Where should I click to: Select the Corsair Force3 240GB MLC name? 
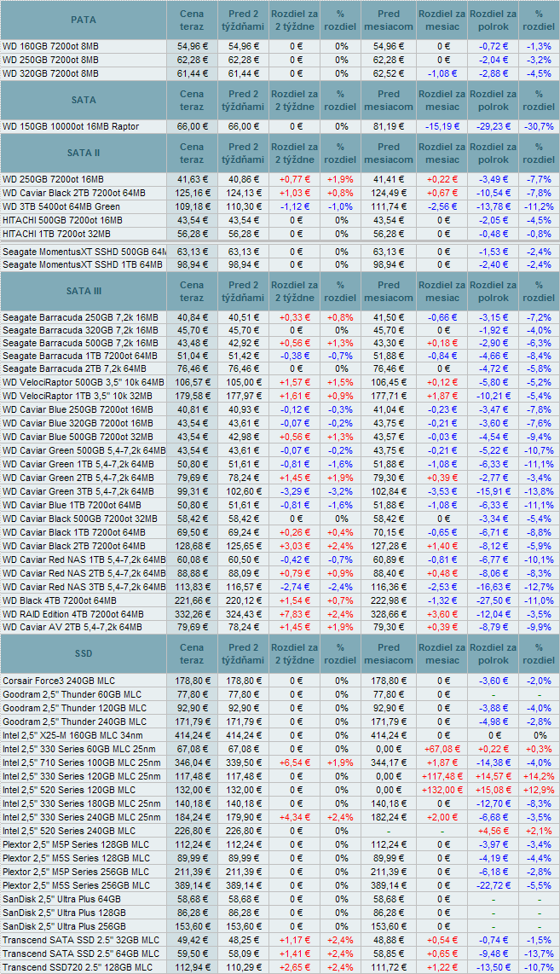58,681
